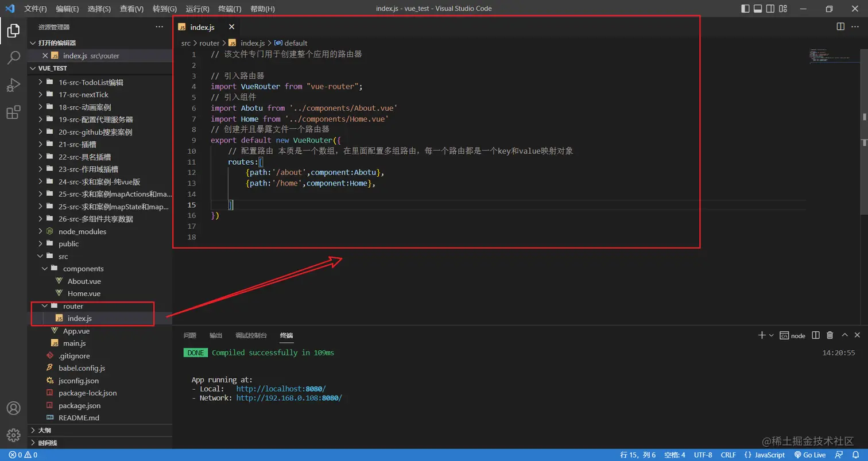The image size is (868, 461).
Task: Open the Network 192.168.0.108:8080 link
Action: tap(289, 398)
